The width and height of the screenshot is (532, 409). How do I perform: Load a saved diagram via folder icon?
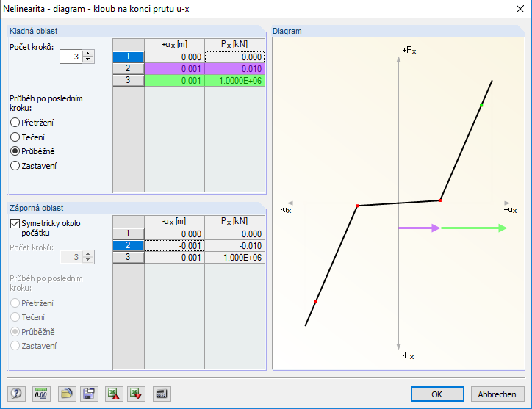tap(67, 394)
